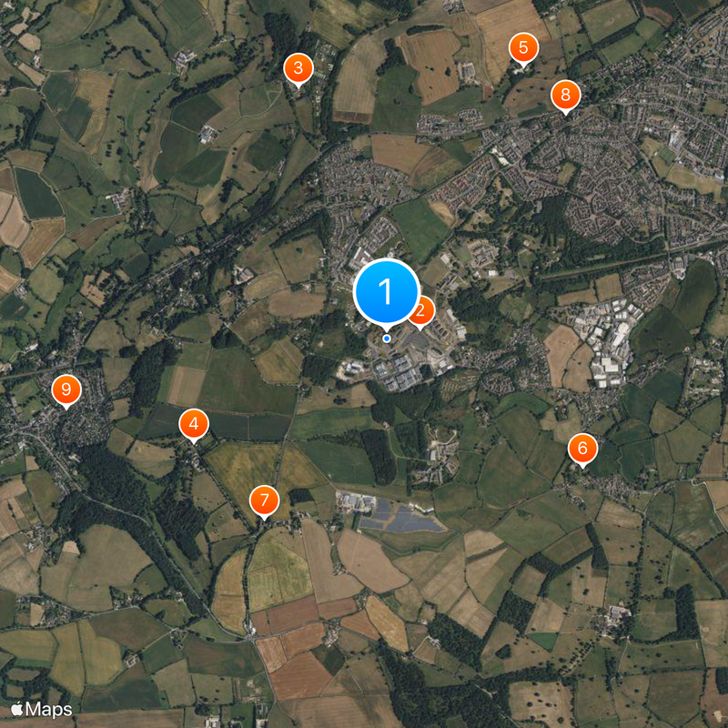The image size is (728, 728).
Task: Click the solar panel farm on the map
Action: [x=399, y=516]
